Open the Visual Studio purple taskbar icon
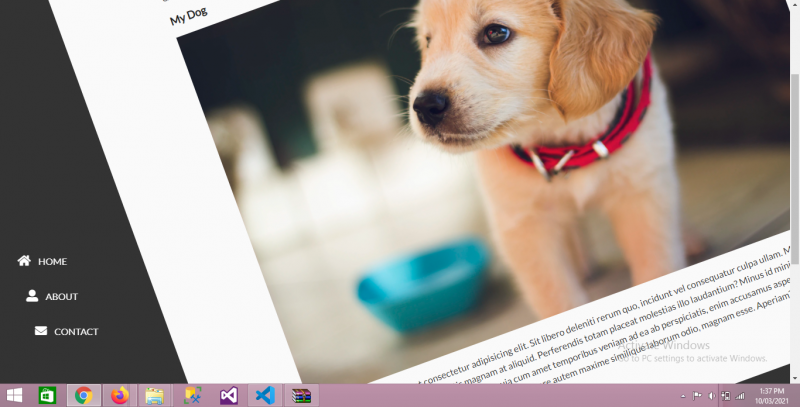The image size is (800, 407). pos(229,395)
